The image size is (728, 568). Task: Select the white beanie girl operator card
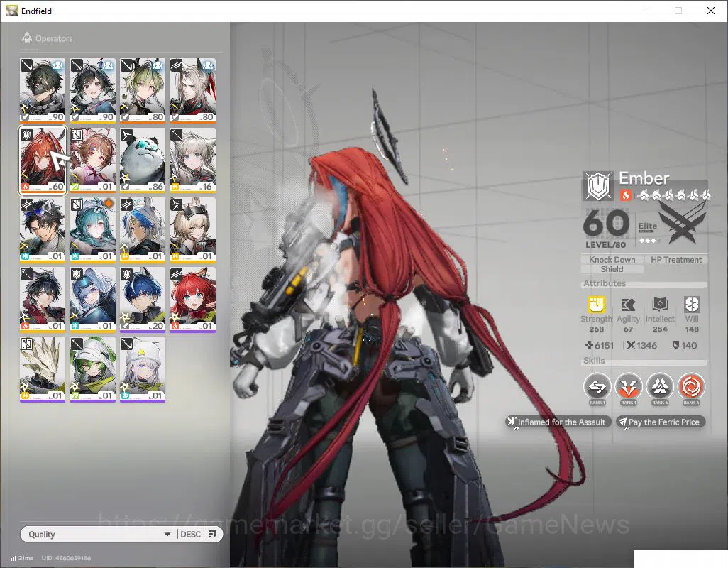[143, 369]
